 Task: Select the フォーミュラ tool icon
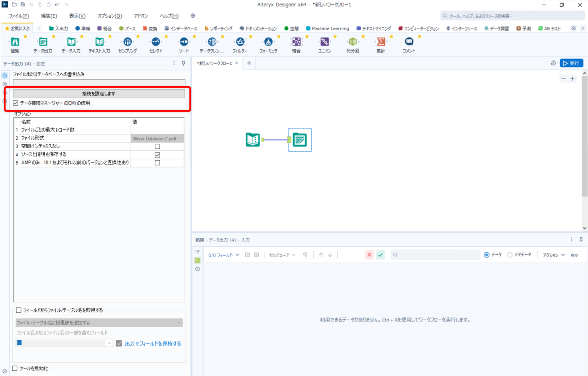point(268,42)
